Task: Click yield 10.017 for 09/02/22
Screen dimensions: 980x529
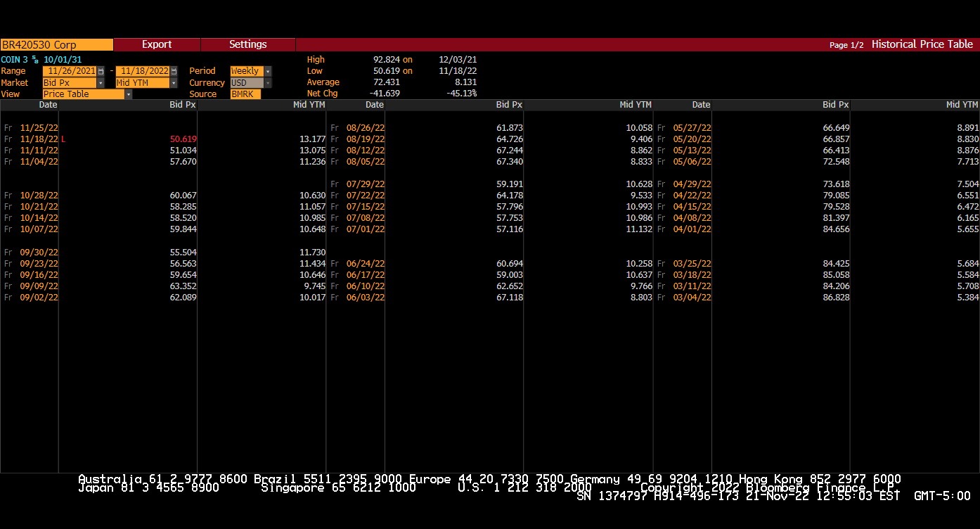Action: tap(313, 298)
